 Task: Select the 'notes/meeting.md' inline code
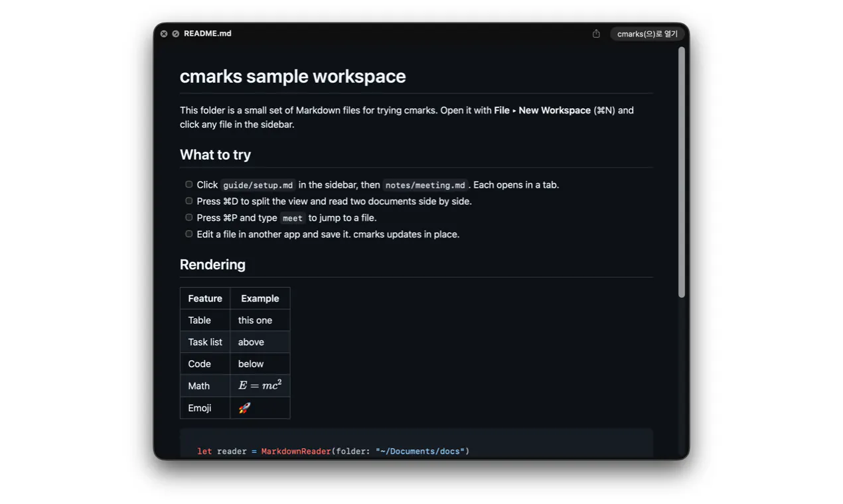425,185
